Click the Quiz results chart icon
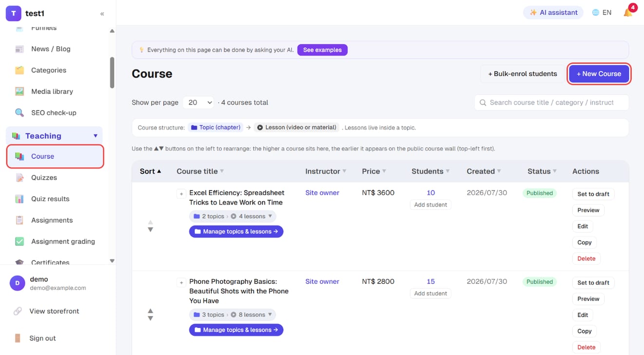644x355 pixels. point(19,199)
